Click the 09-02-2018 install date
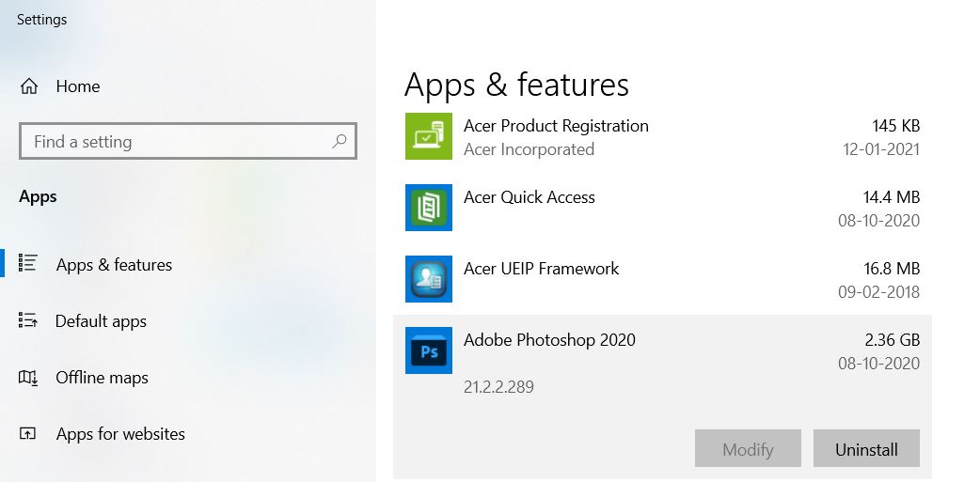Image resolution: width=980 pixels, height=482 pixels. click(878, 292)
